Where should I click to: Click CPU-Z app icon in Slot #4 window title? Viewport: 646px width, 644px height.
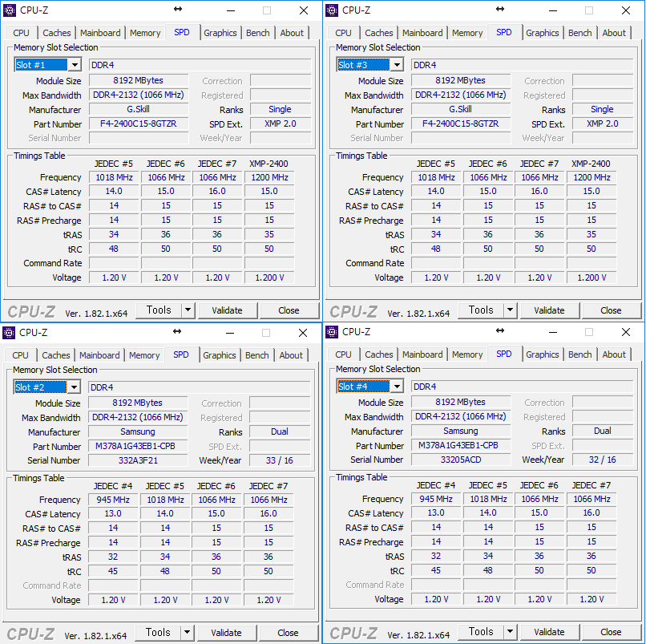point(332,332)
